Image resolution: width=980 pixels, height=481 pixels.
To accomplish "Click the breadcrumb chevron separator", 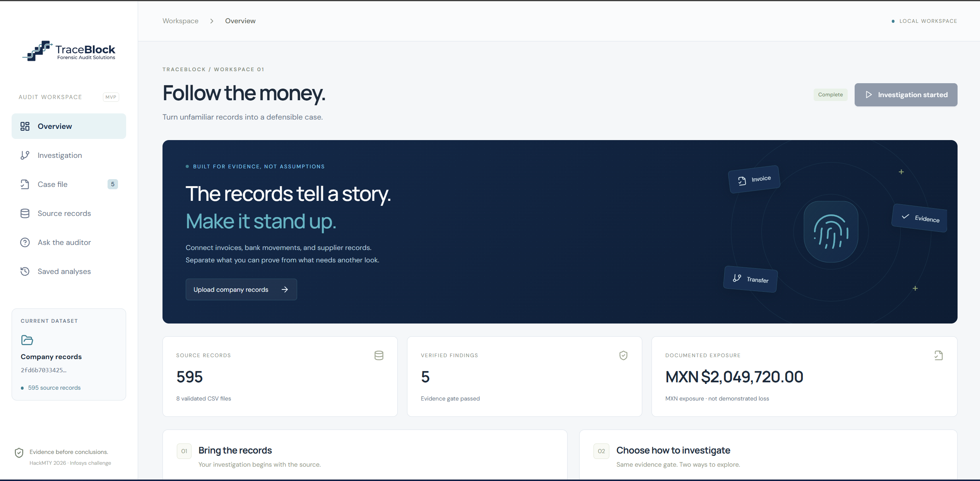I will click(x=212, y=21).
